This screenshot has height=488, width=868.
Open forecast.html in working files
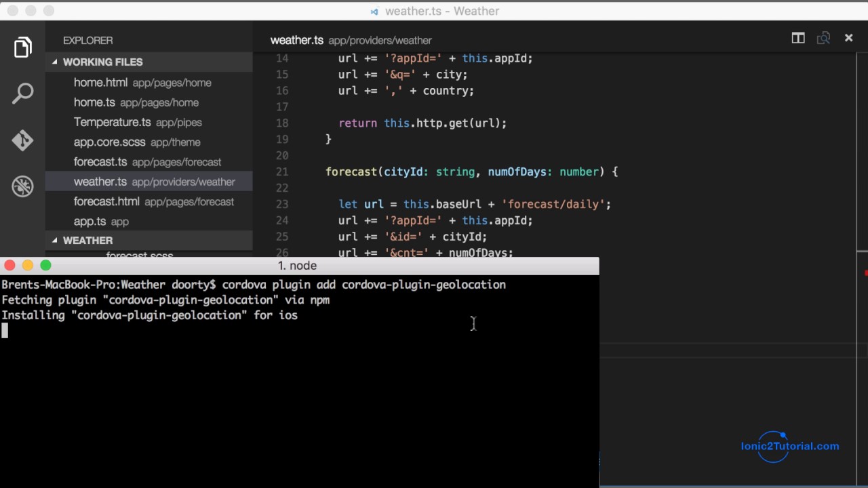pyautogui.click(x=149, y=201)
